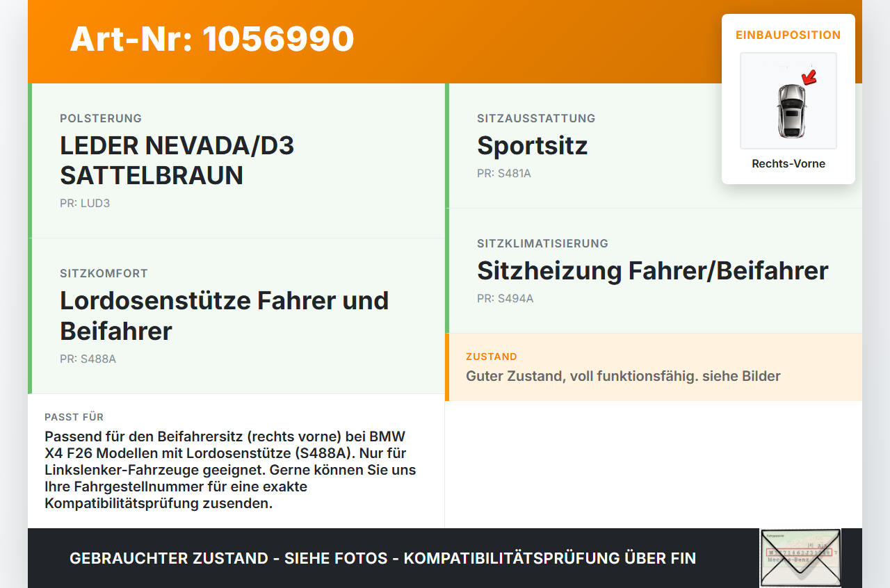Click the SITZKOMFORT label
This screenshot has width=890, height=588.
[104, 273]
